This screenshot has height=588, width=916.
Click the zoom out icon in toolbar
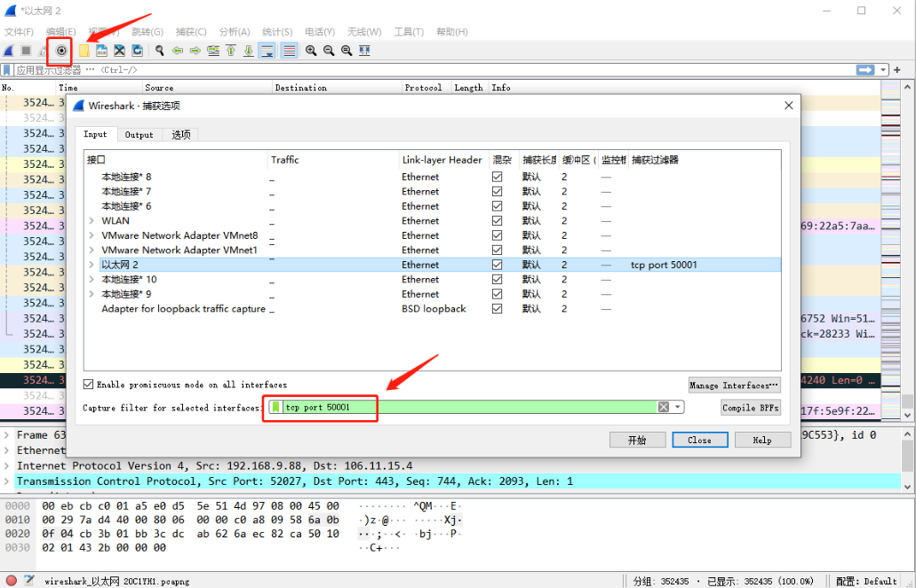[x=329, y=51]
